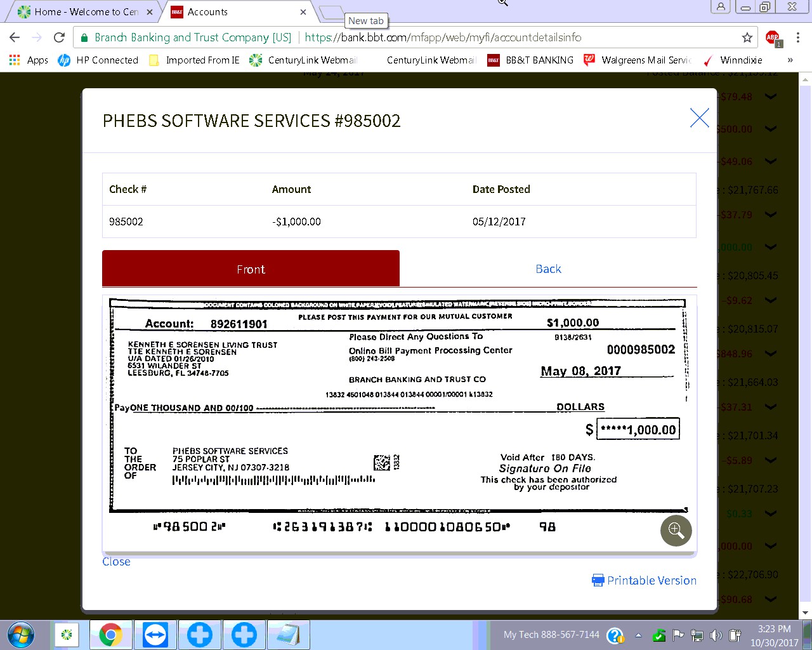The width and height of the screenshot is (812, 650).
Task: Expand the -$79.48 transaction row
Action: [x=771, y=97]
